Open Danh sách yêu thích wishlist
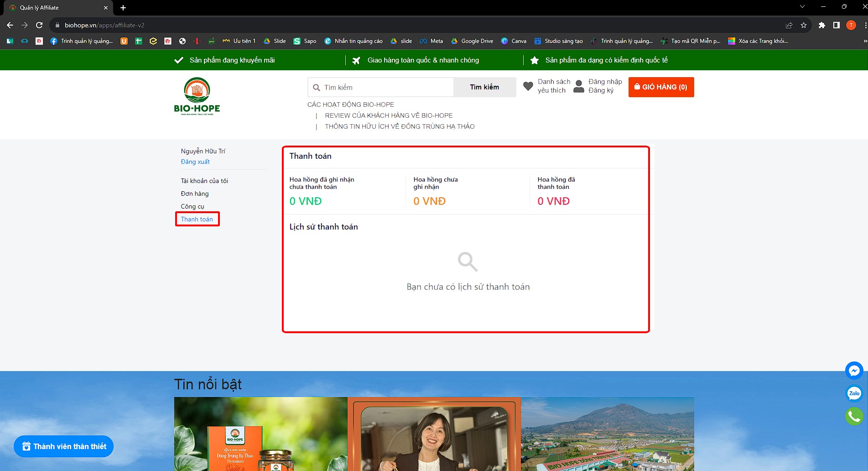The width and height of the screenshot is (868, 471). tap(554, 86)
